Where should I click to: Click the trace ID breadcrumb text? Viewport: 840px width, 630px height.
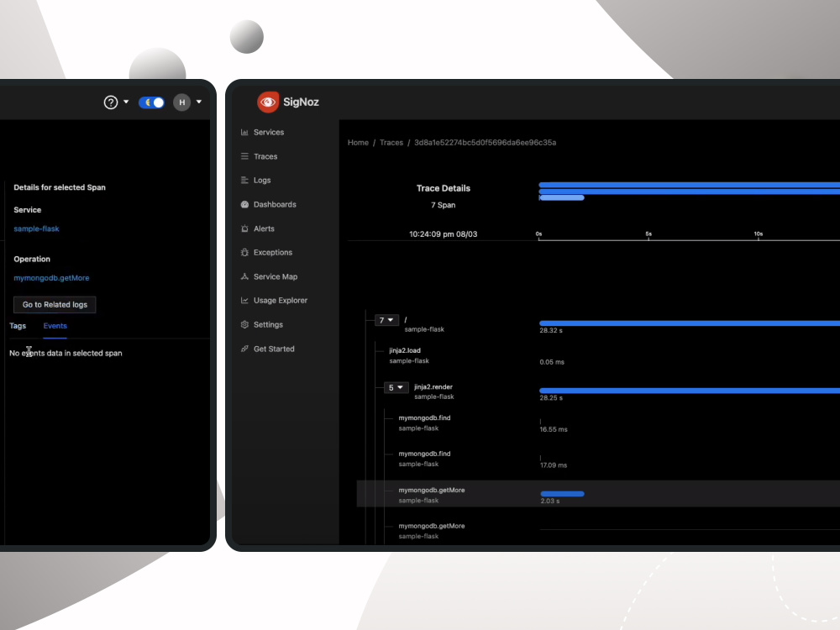485,143
